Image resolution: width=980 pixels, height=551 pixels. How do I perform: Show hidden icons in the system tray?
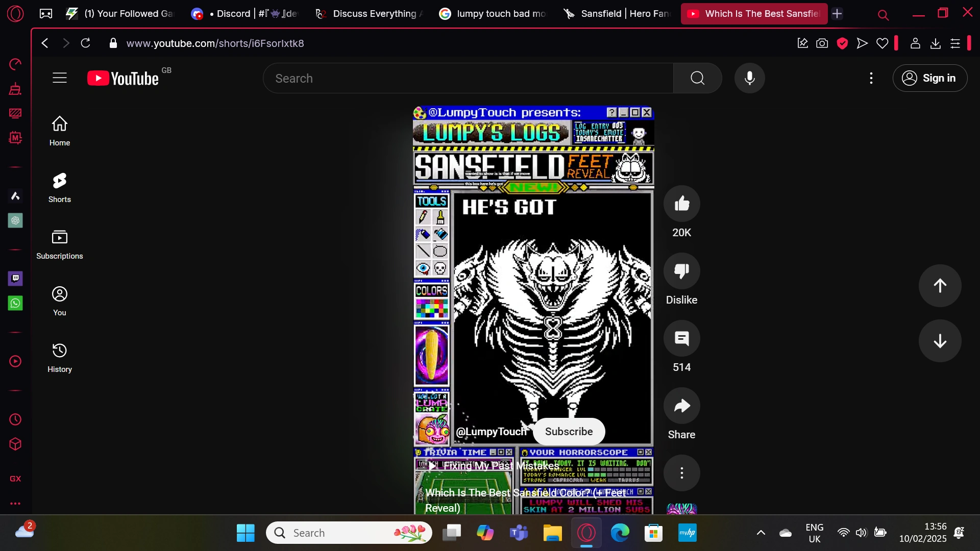pyautogui.click(x=761, y=533)
